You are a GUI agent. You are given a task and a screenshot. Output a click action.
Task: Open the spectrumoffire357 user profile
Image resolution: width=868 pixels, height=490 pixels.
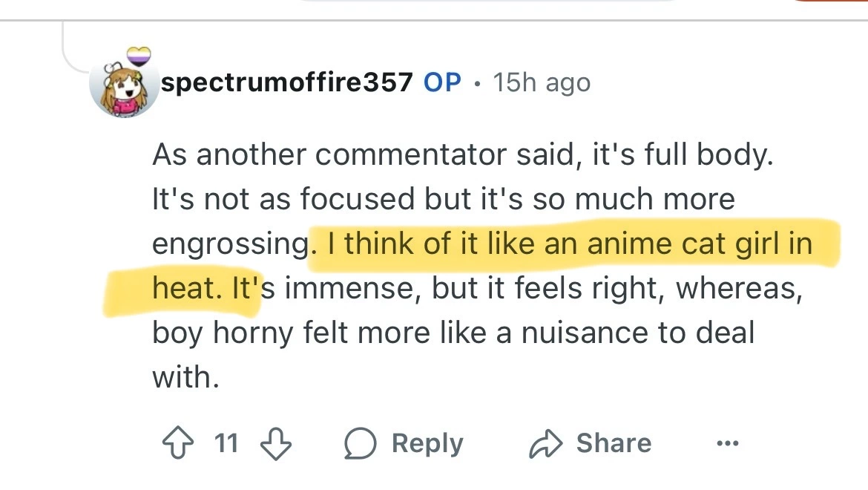click(x=286, y=82)
